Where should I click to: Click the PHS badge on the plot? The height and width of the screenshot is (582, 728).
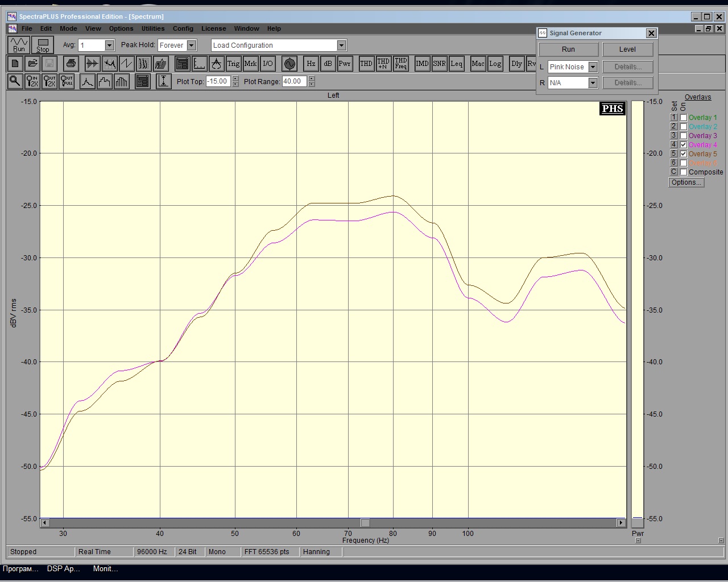(x=613, y=109)
